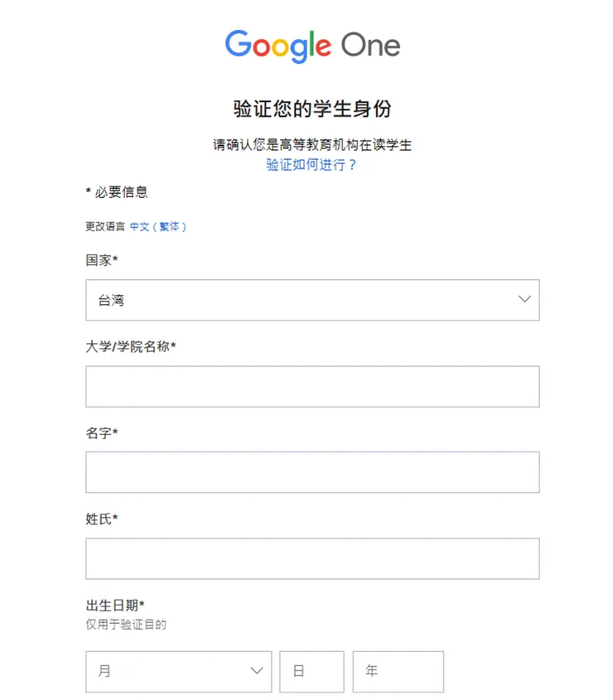The image size is (613, 700).
Task: Click the month dropdown chevron arrow
Action: 257,672
